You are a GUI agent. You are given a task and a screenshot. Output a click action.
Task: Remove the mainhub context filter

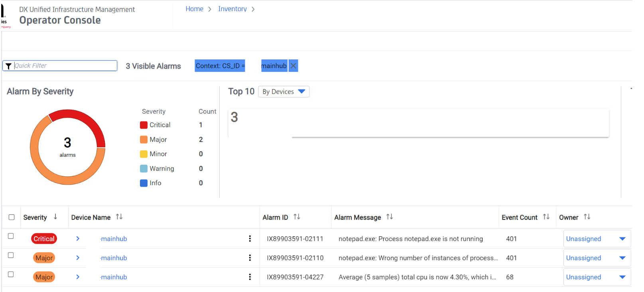tap(293, 66)
